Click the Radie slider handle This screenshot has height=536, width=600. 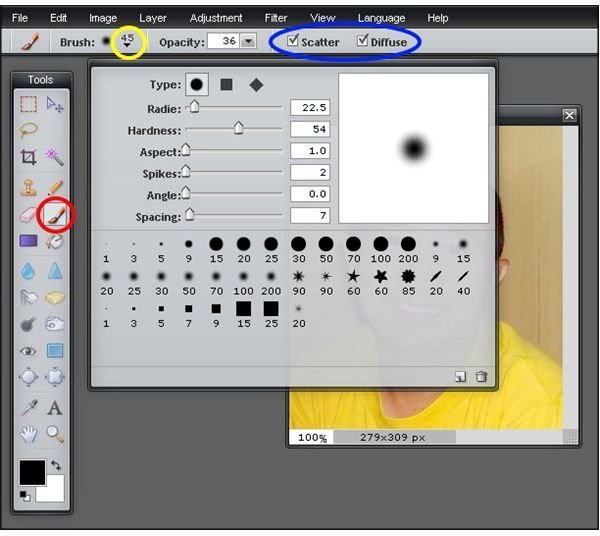point(194,106)
